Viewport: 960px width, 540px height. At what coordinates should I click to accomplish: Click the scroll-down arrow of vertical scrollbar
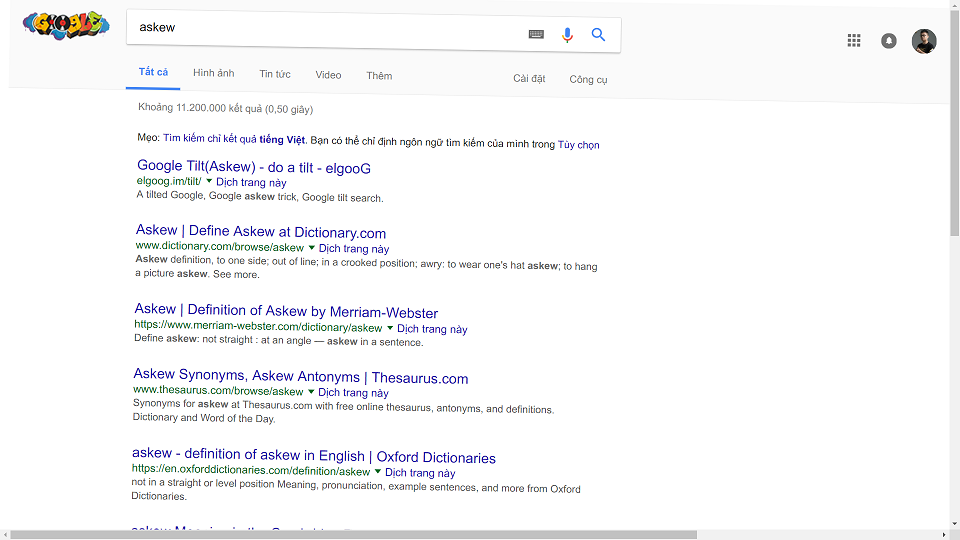pos(954,525)
